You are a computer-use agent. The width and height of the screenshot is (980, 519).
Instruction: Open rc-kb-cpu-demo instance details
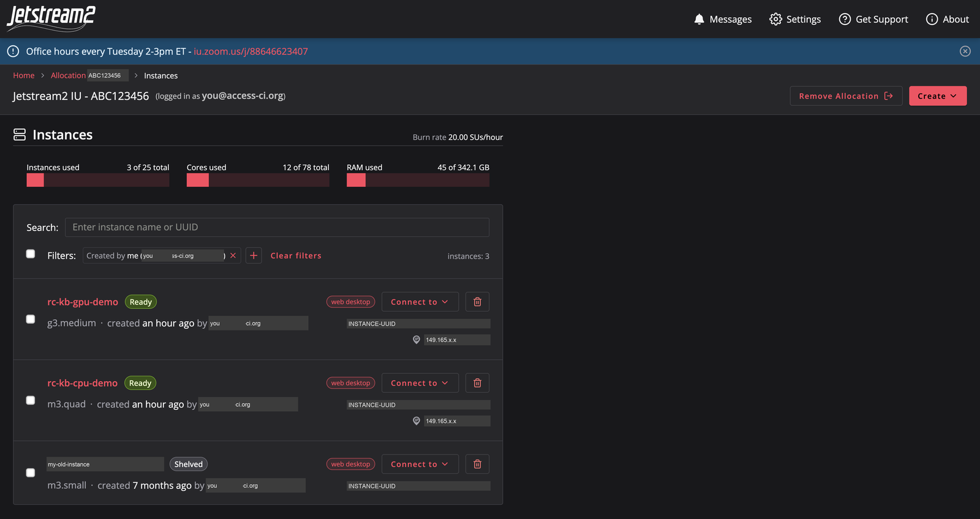[x=83, y=383]
